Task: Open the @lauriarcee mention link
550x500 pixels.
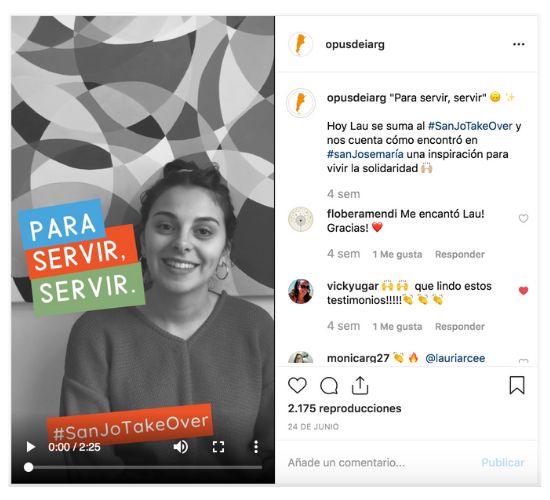Action: [x=455, y=358]
